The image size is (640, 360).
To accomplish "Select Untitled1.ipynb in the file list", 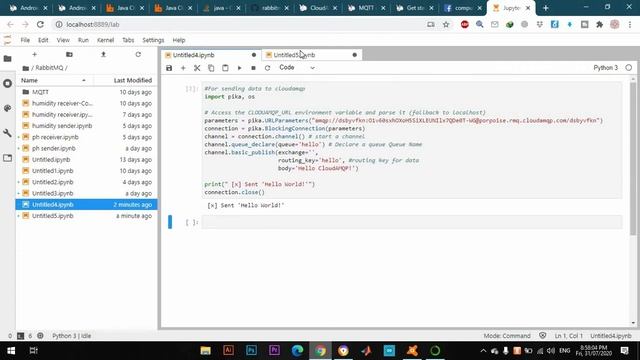I will [x=86, y=171].
